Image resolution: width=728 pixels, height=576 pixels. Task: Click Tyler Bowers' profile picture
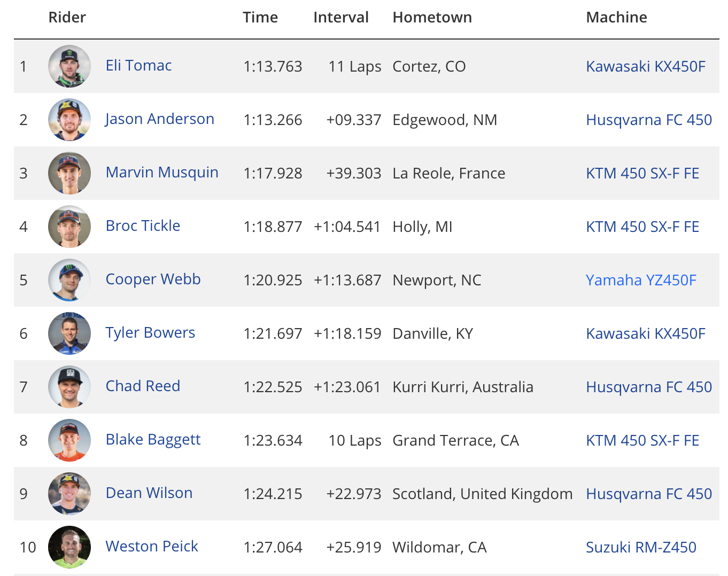pos(69,333)
